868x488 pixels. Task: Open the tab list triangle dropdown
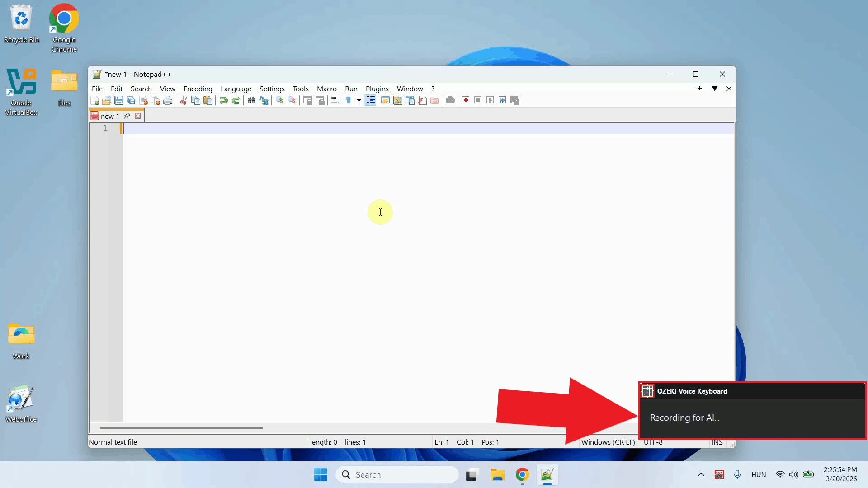click(x=715, y=89)
